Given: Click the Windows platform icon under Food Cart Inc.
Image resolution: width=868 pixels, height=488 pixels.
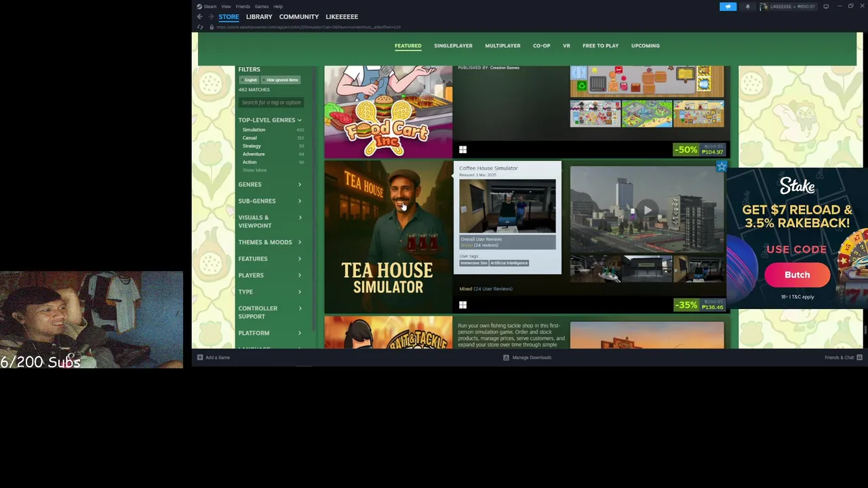Looking at the screenshot, I should click(x=462, y=150).
